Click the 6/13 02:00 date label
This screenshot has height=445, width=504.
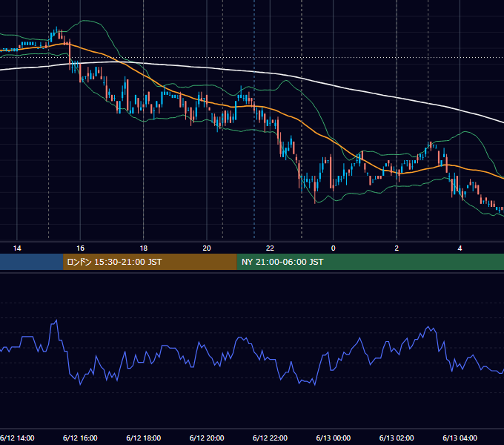pos(397,438)
